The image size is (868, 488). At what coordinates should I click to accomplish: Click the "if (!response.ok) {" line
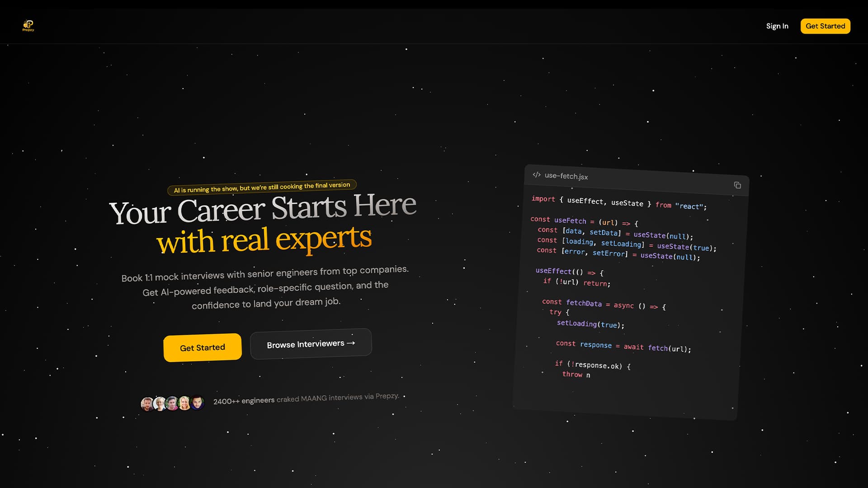593,365
